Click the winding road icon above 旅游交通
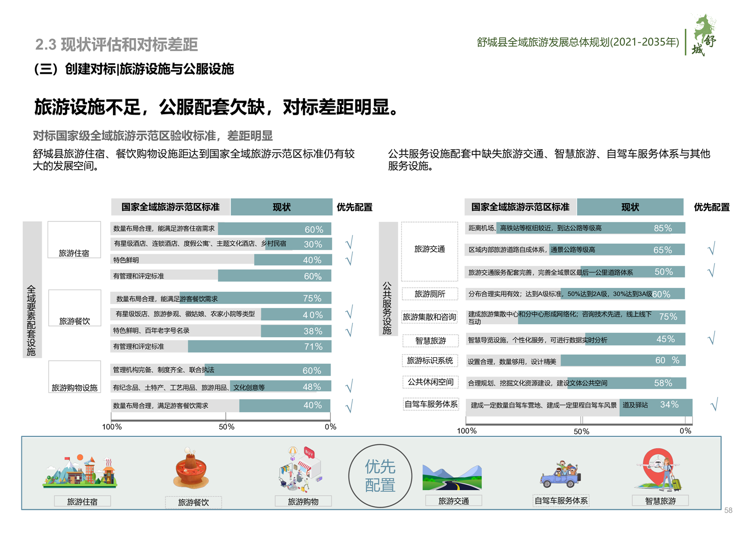This screenshot has height=534, width=756. 452,477
